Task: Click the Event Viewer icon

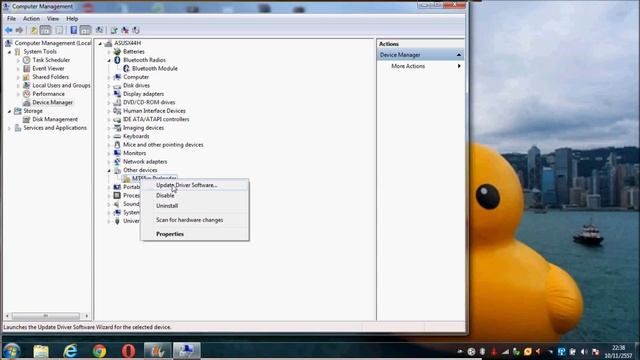Action: 27,69
